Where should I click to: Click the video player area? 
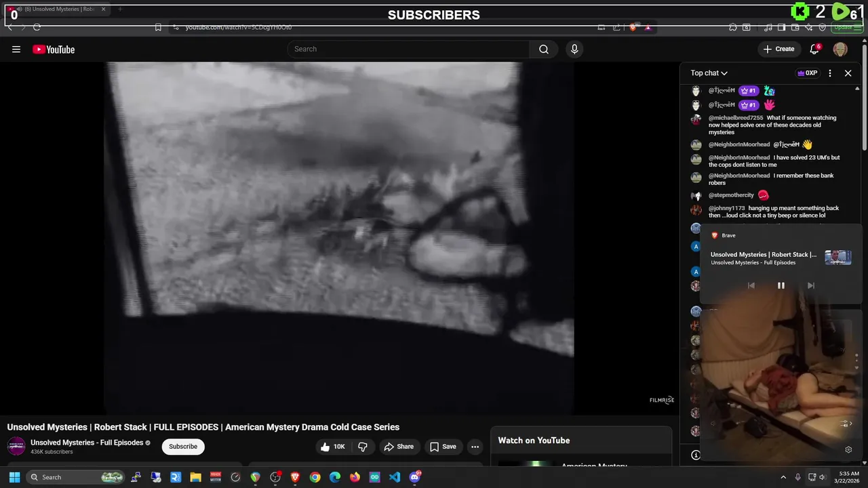tap(339, 237)
